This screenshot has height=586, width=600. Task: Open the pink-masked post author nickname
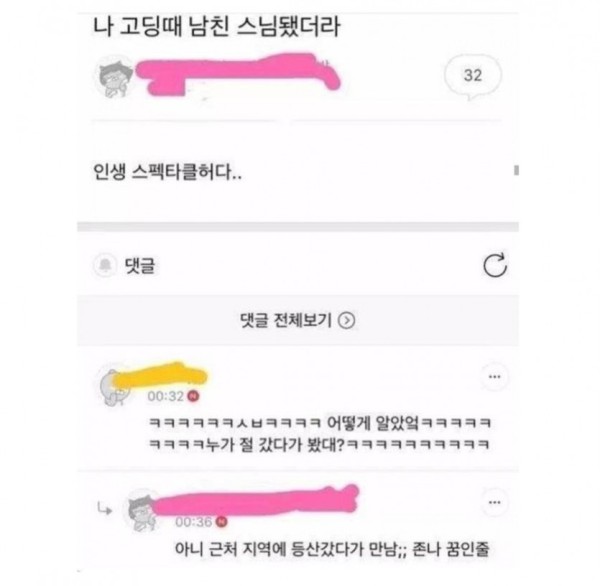[x=238, y=73]
